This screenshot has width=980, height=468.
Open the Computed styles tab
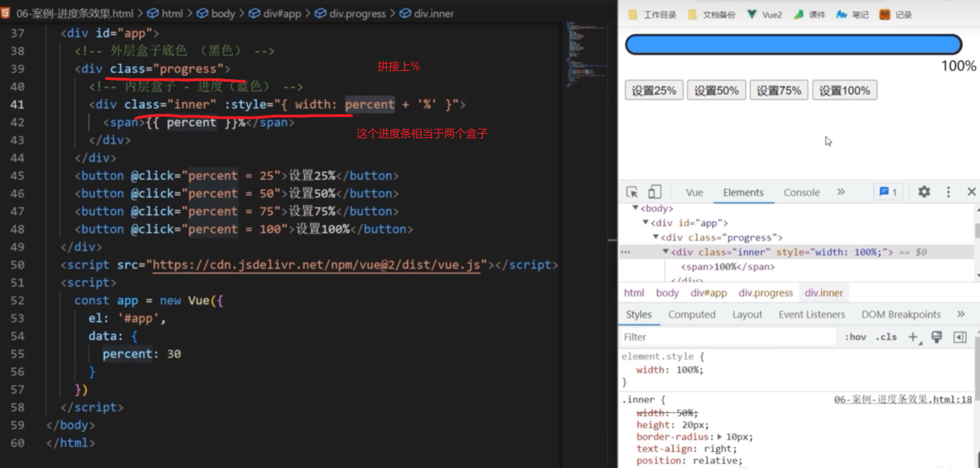point(691,315)
